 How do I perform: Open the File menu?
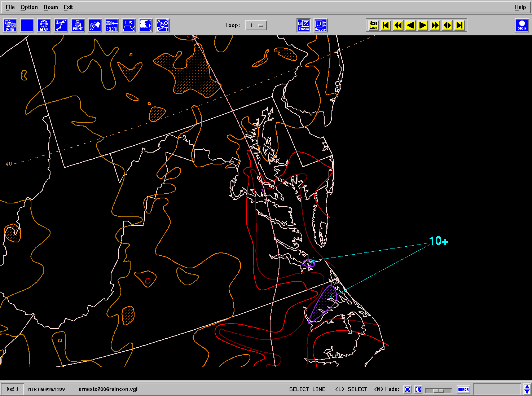point(10,7)
